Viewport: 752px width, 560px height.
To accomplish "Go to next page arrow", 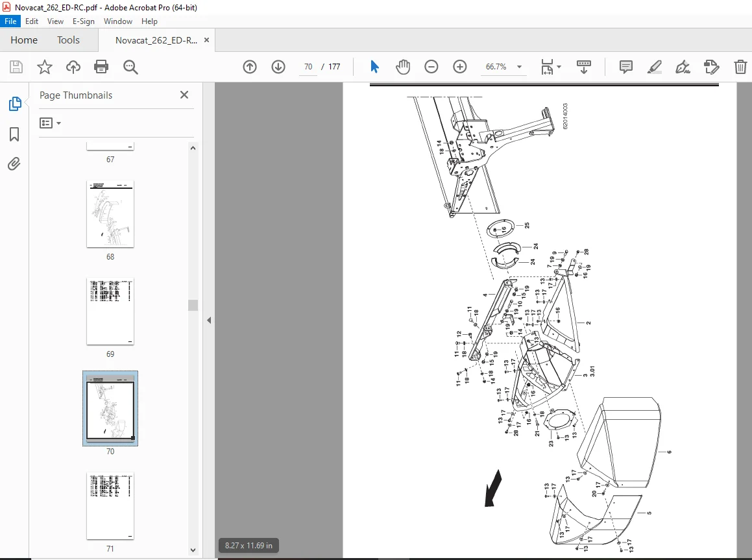I will (278, 67).
